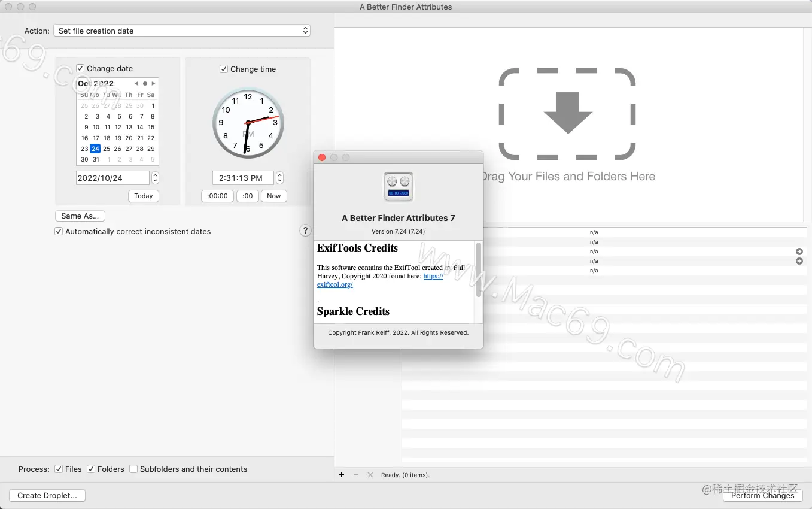This screenshot has height=509, width=812.
Task: Open the exiftool.org link
Action: (x=334, y=284)
